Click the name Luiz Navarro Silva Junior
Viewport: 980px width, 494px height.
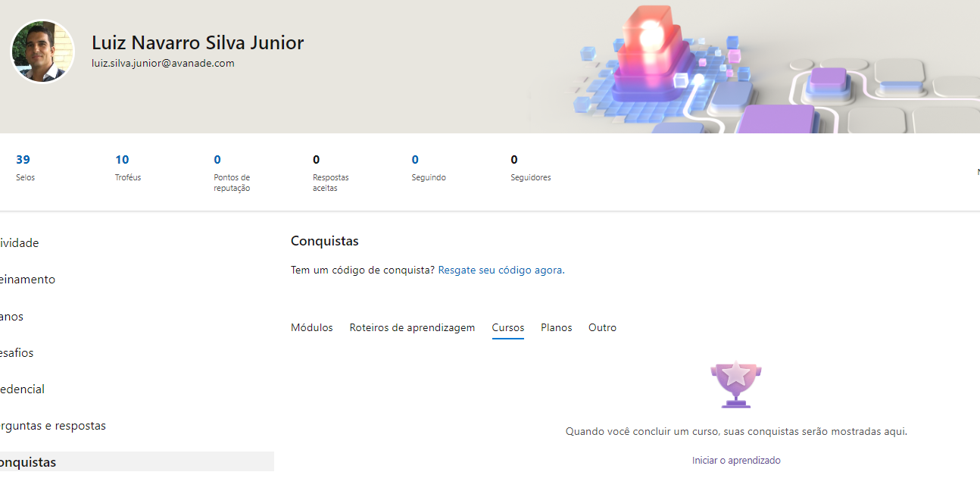[x=198, y=42]
